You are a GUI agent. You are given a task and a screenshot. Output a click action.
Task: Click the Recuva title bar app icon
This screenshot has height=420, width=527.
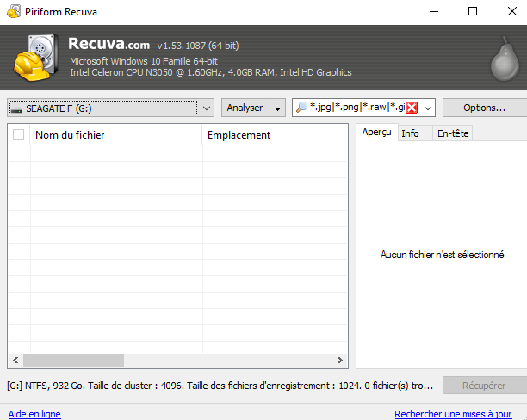coord(14,12)
